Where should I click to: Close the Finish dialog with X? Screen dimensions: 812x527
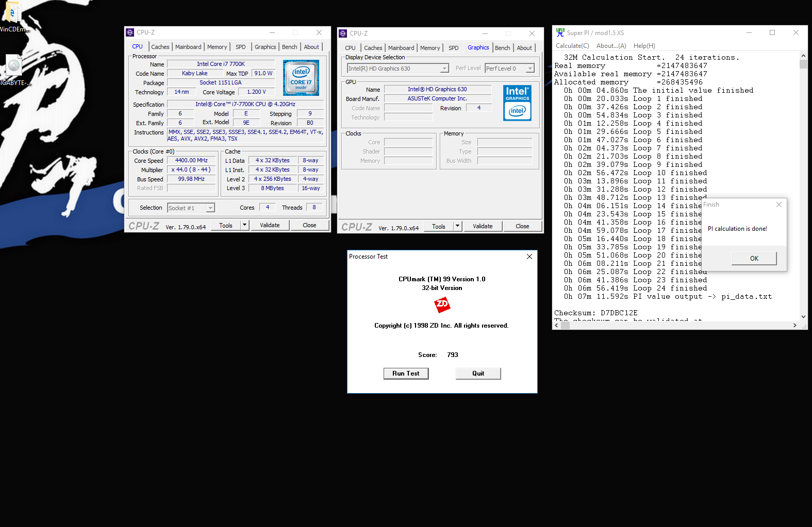pos(779,205)
